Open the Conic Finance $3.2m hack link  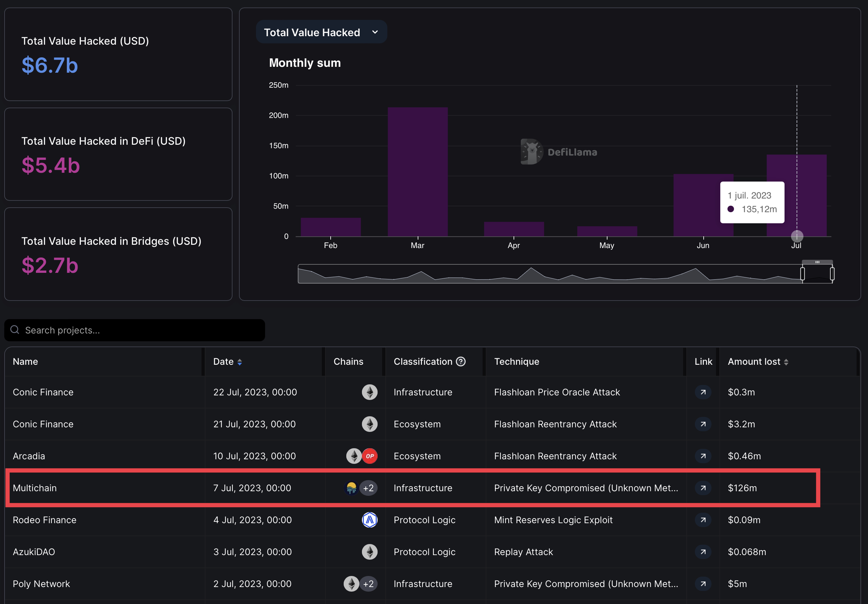click(x=703, y=424)
